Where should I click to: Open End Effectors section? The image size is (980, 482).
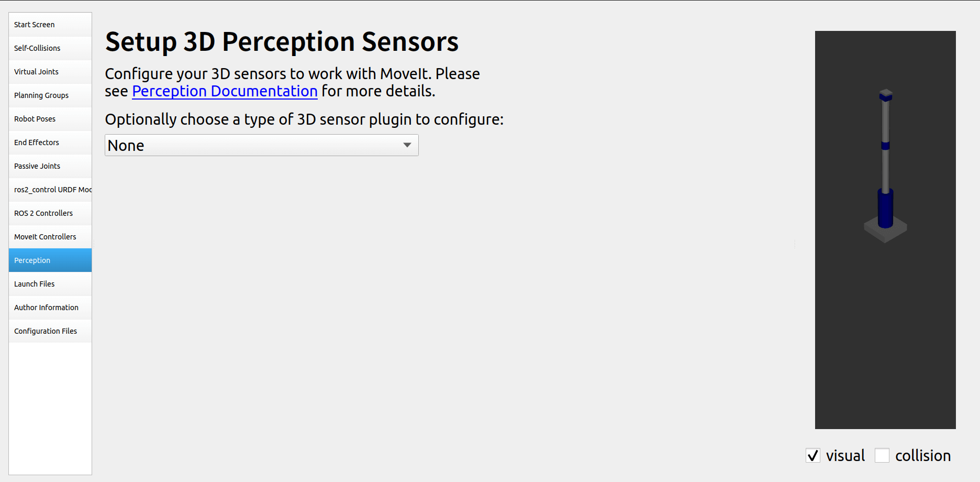point(50,143)
